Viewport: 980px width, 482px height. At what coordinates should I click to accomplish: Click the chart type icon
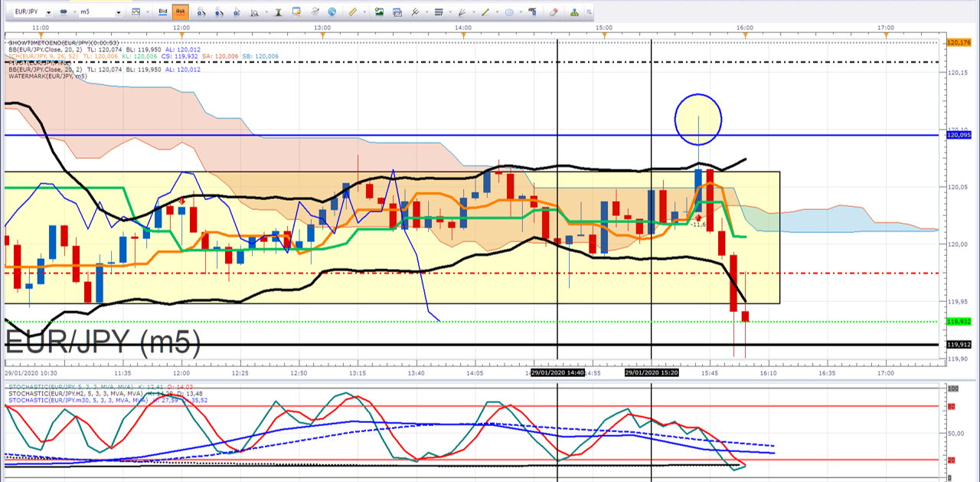pyautogui.click(x=136, y=11)
